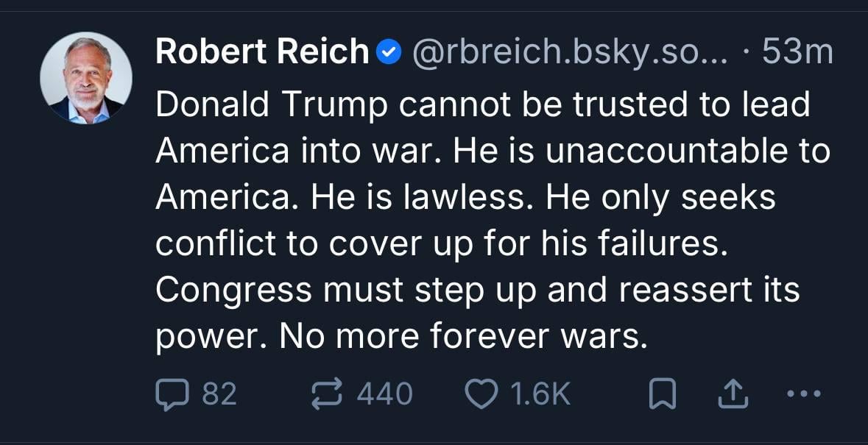Click the 440 reposts count

[384, 394]
